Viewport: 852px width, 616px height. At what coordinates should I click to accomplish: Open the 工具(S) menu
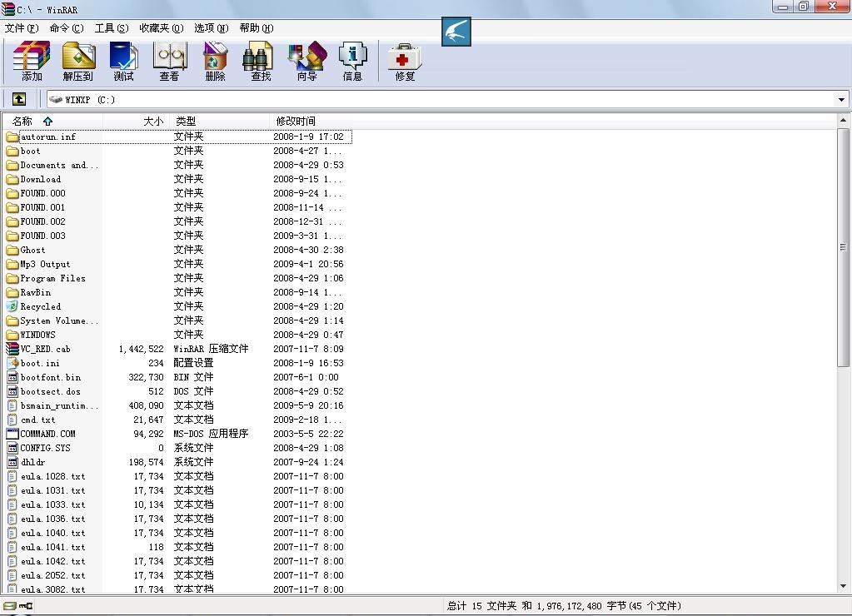click(112, 28)
